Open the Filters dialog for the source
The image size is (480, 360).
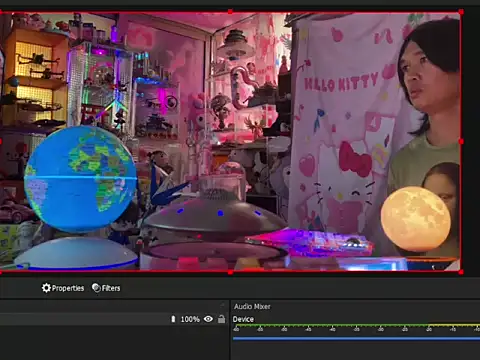pos(106,288)
